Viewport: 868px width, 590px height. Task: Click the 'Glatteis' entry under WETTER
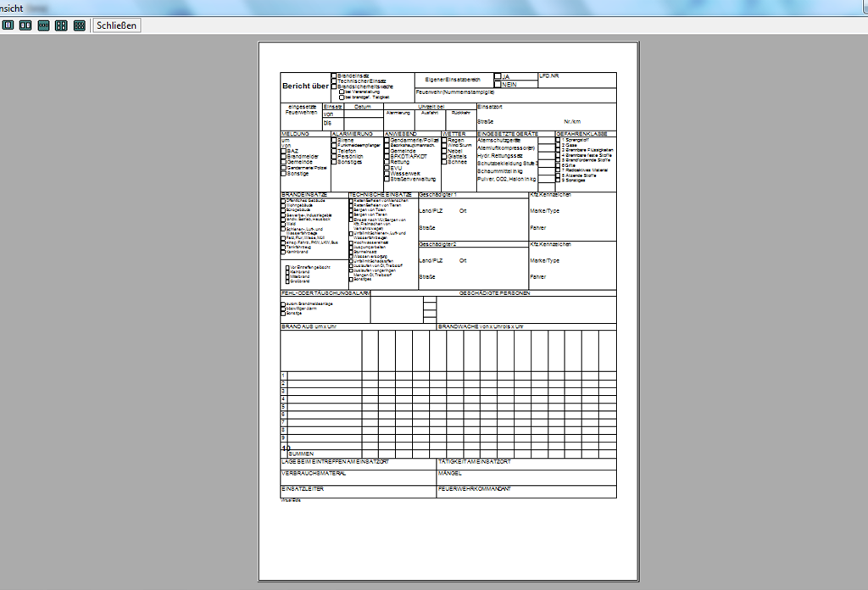[457, 157]
